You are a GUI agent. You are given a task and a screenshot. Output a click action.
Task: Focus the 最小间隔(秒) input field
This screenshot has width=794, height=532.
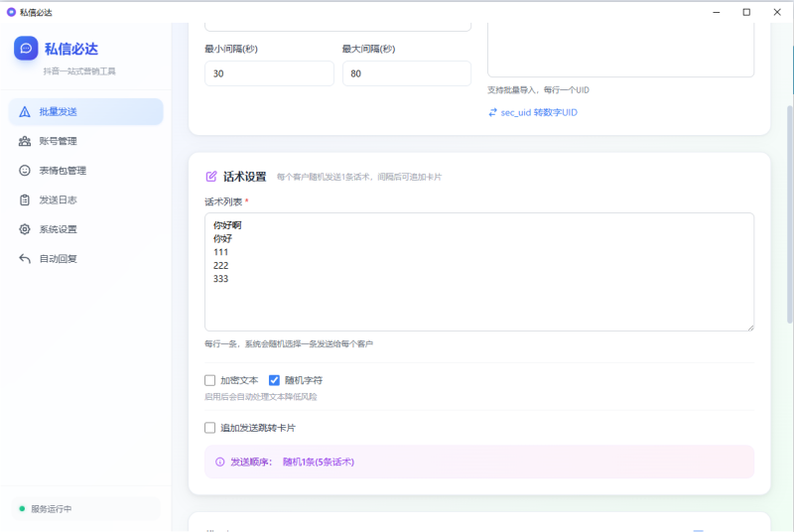click(269, 73)
